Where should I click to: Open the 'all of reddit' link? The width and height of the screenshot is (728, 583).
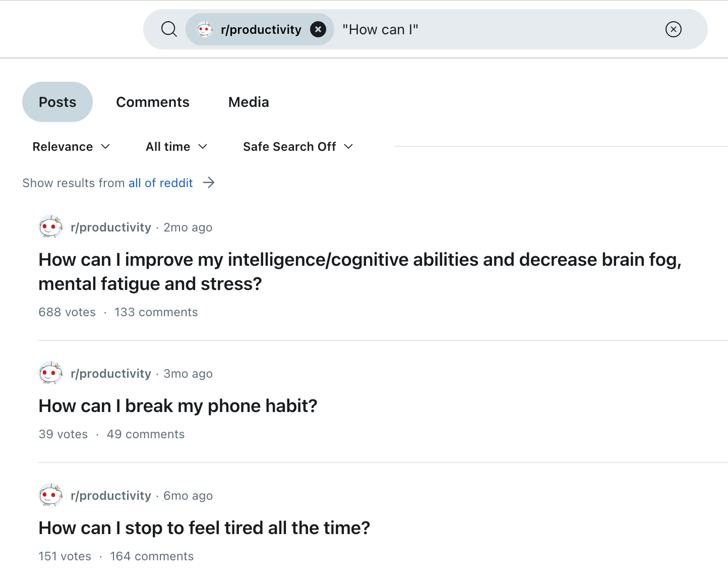(x=160, y=183)
